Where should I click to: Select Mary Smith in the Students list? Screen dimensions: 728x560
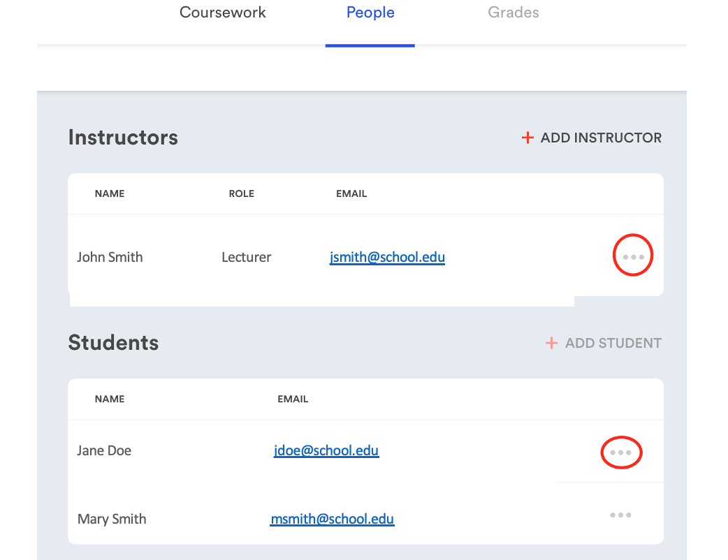(x=112, y=519)
